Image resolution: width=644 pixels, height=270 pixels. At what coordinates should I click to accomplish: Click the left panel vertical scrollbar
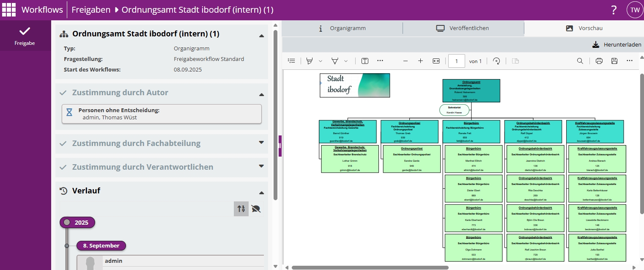click(276, 114)
